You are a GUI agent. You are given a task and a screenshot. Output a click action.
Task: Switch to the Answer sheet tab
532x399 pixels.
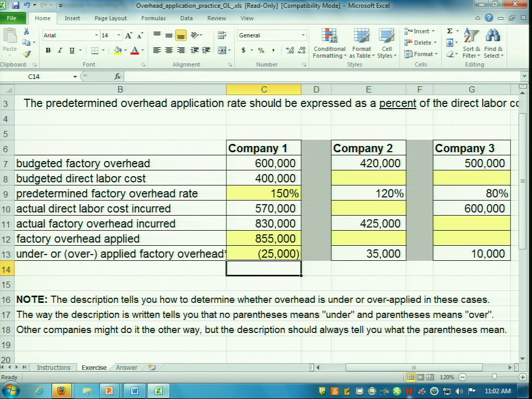point(127,368)
